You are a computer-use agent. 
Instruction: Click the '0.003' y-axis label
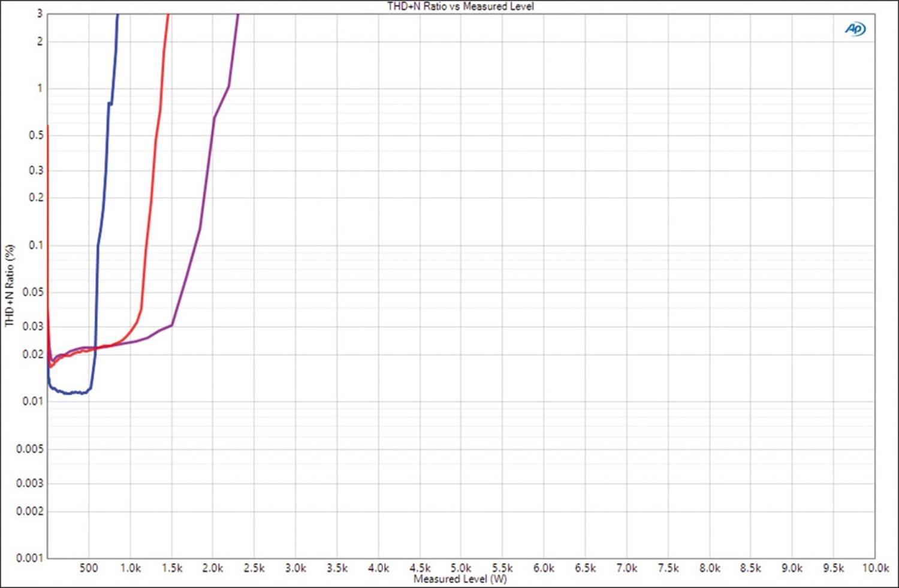(x=30, y=483)
